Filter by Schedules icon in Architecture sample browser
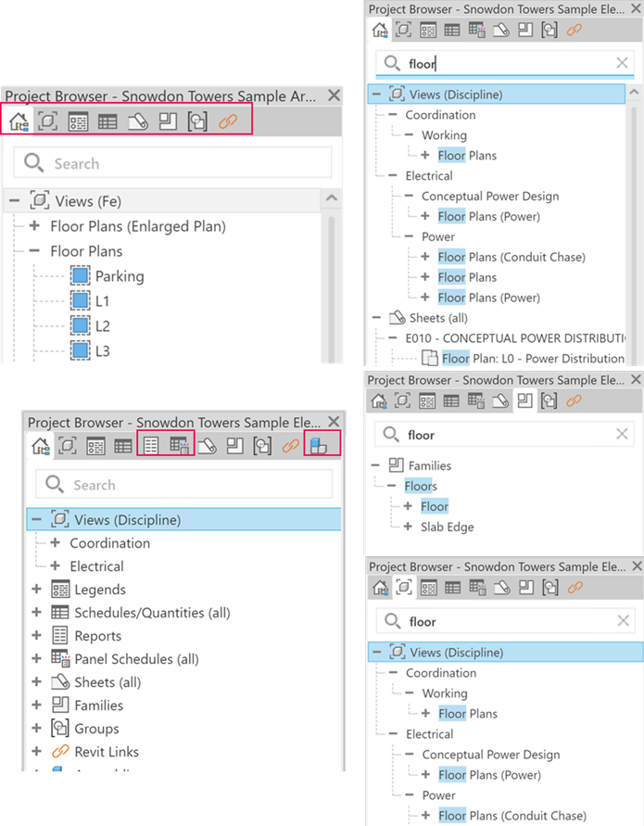The height and width of the screenshot is (826, 644). pyautogui.click(x=107, y=122)
